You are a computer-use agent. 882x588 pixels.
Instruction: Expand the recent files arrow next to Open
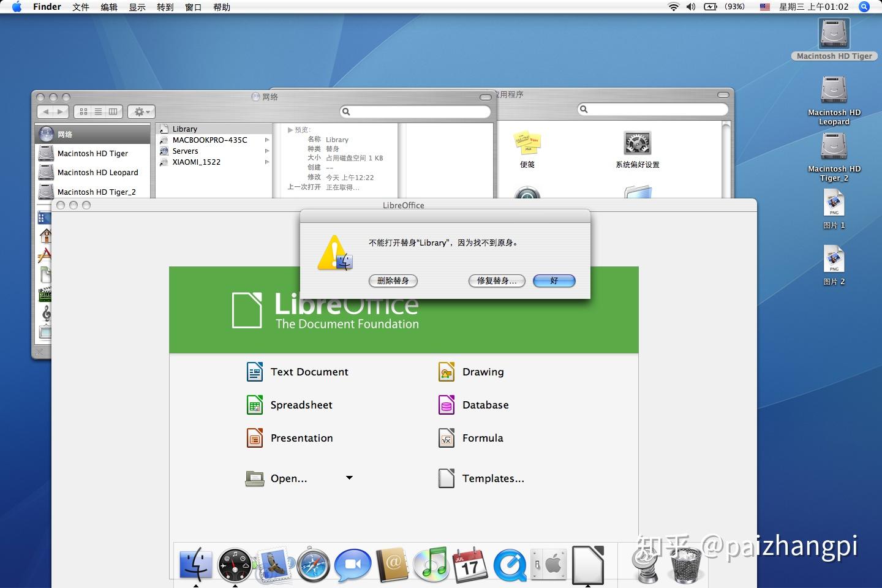[x=349, y=478]
